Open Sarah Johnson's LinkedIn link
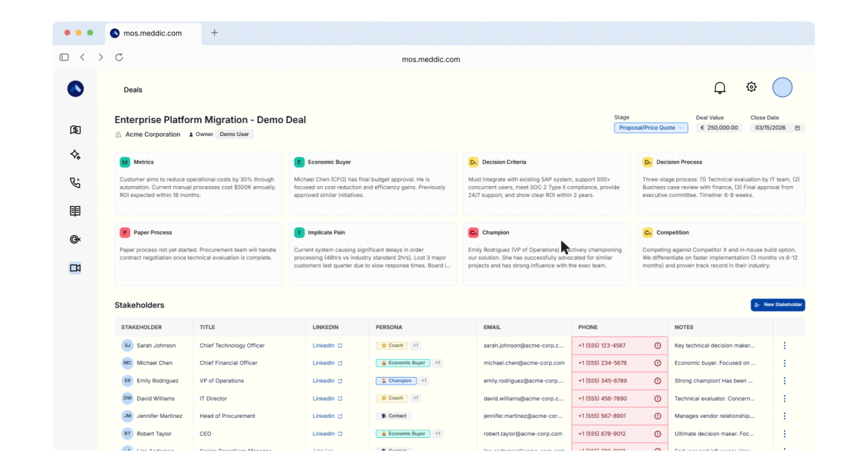The height and width of the screenshot is (472, 868). pyautogui.click(x=327, y=345)
